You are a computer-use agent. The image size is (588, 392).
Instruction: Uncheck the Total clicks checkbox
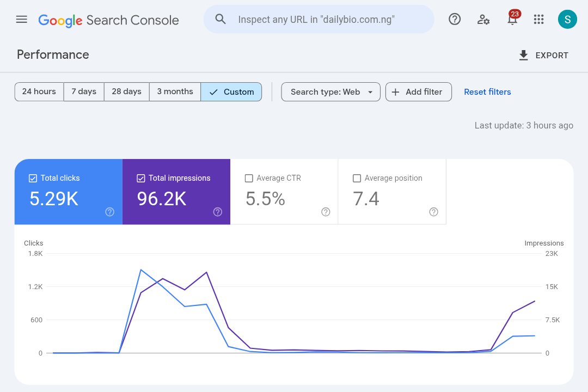pos(33,178)
